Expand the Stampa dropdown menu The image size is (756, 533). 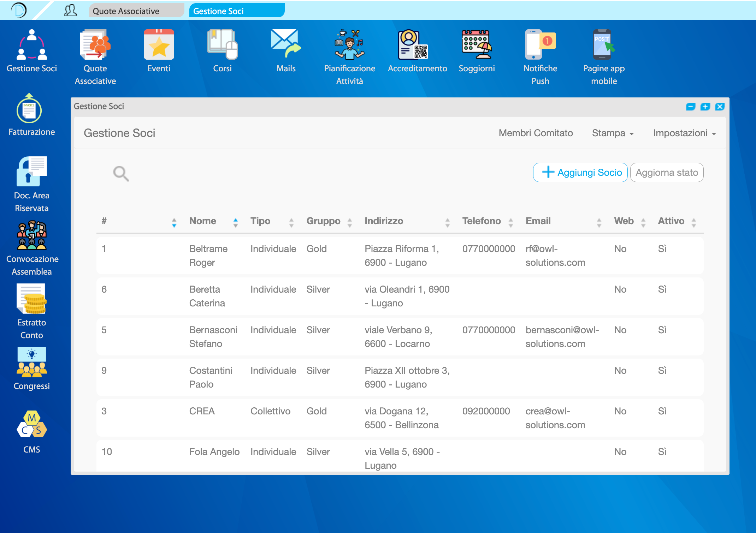pos(613,133)
